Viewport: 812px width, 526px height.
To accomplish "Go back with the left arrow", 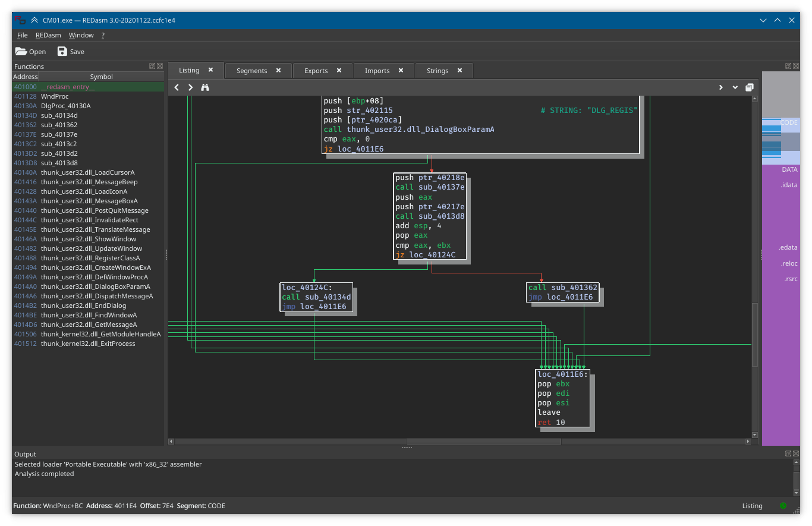I will click(177, 87).
